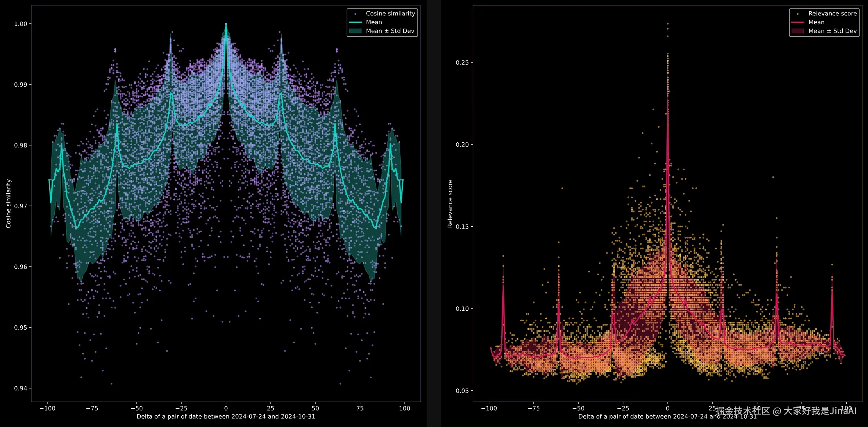The height and width of the screenshot is (427, 868).
Task: Click the topmost gold point of the relevance spike
Action: pyautogui.click(x=668, y=24)
